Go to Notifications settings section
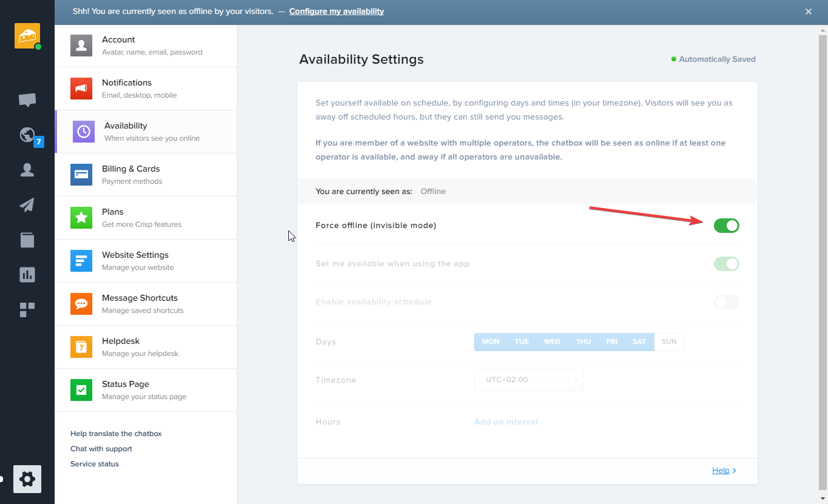Screen dimensions: 828x504 point(146,89)
